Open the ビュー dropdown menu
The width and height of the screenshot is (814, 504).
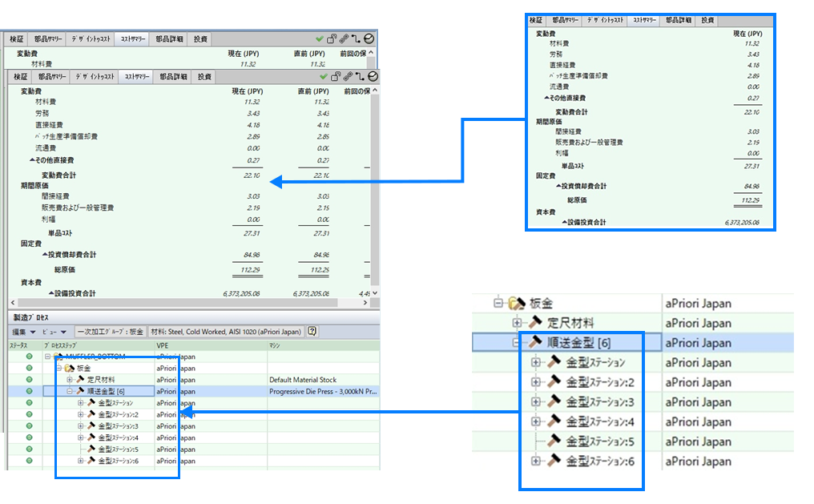50,331
